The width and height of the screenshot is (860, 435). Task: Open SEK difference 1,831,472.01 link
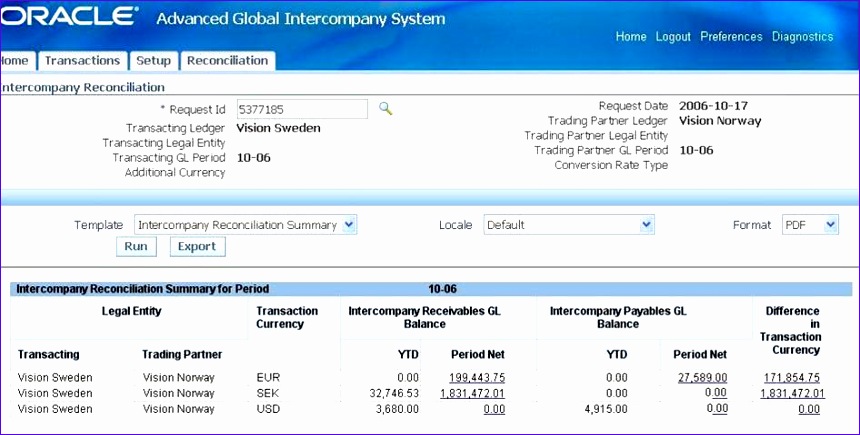tap(793, 393)
